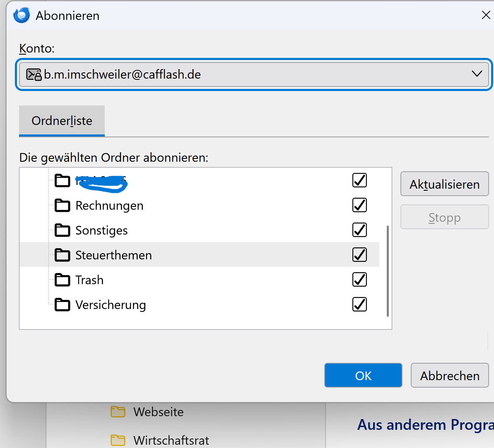The height and width of the screenshot is (448, 494).
Task: Click the Versicherung folder icon
Action: click(63, 305)
